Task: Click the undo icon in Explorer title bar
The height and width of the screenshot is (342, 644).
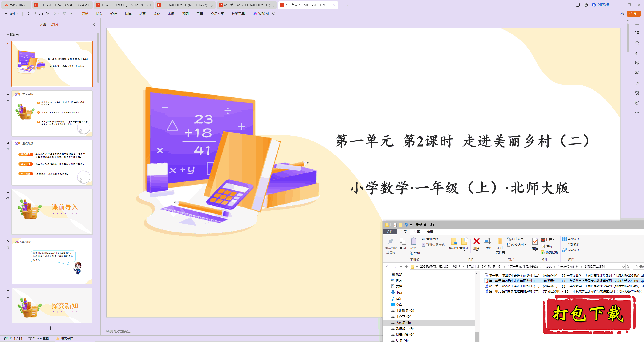Action: (x=406, y=225)
